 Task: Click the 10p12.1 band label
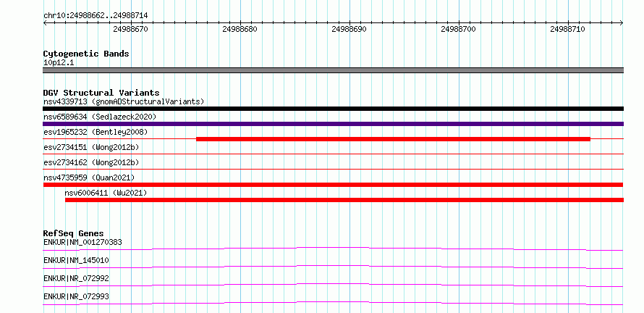(59, 63)
